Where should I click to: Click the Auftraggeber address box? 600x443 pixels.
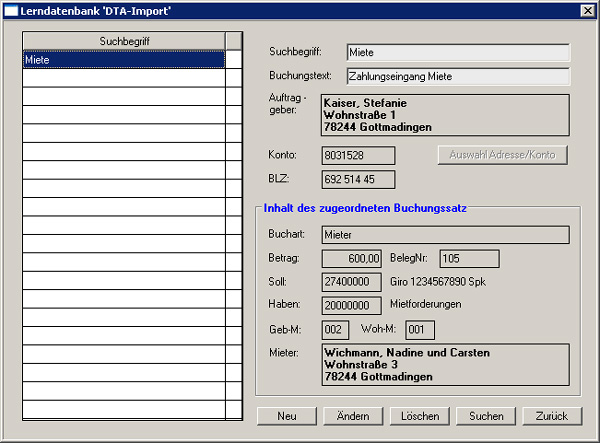click(444, 115)
